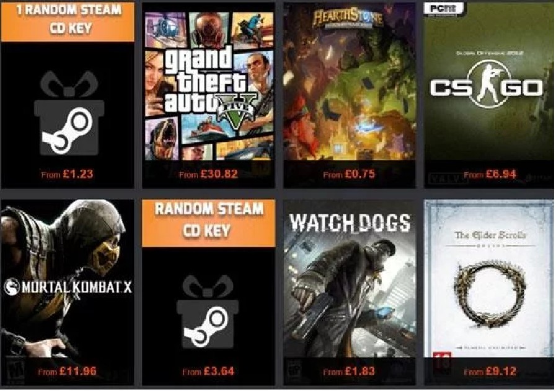Image resolution: width=556 pixels, height=392 pixels.
Task: Click the 'From £6.94' CS GO price
Action: tap(490, 174)
